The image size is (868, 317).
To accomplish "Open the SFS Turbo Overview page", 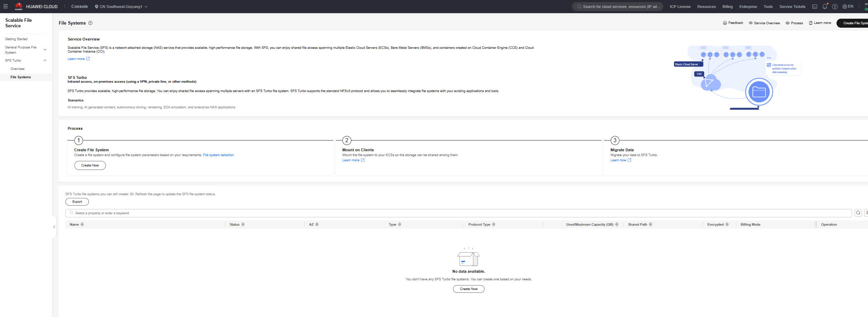I will [18, 69].
